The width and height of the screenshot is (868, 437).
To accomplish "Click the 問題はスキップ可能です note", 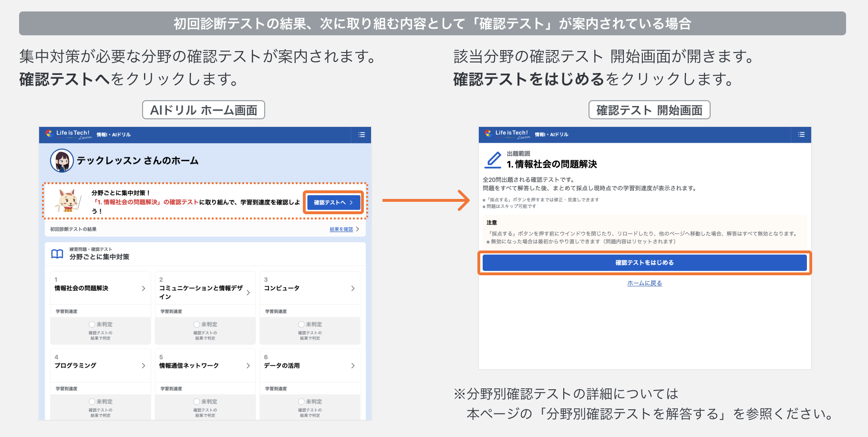I will [509, 207].
